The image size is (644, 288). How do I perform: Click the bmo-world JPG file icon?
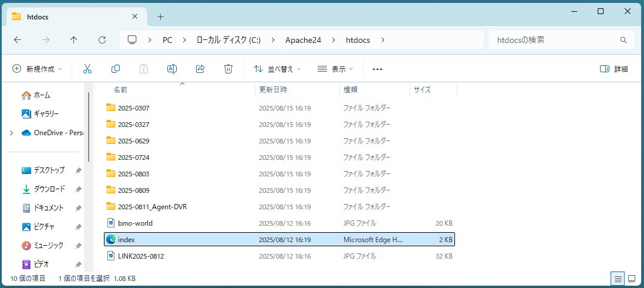coord(110,223)
